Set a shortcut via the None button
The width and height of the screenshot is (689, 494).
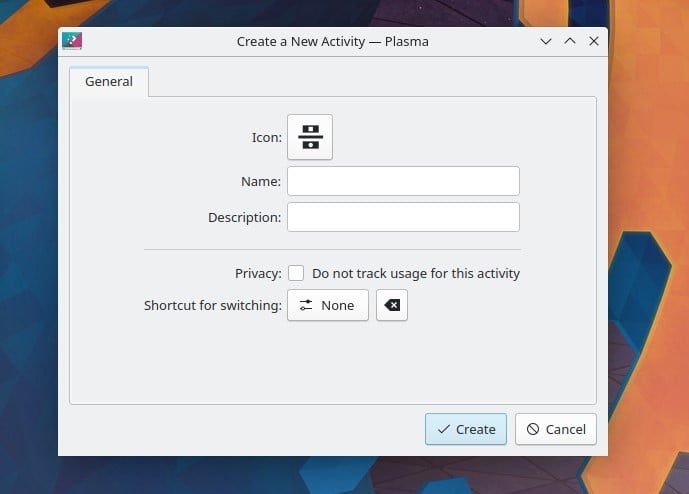[x=328, y=305]
